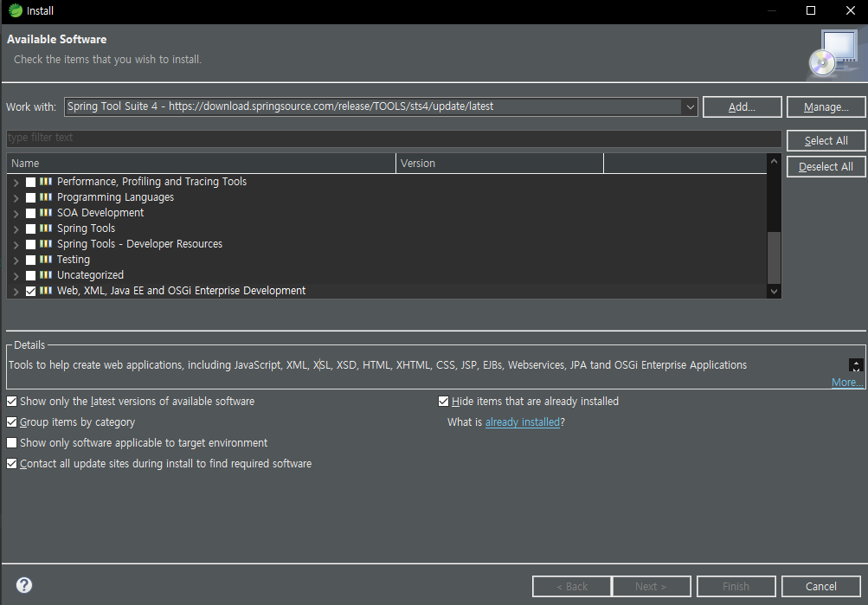Expand the Spring Tools node
868x605 pixels.
16,228
